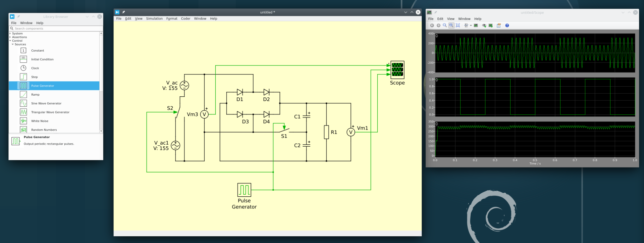Select voltmeter Vm3 in the schematic
The height and width of the screenshot is (243, 644).
[x=204, y=114]
